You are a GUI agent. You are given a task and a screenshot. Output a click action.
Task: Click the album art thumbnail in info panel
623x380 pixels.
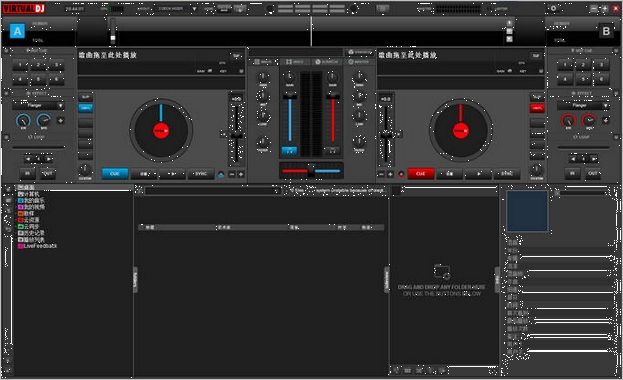click(527, 211)
